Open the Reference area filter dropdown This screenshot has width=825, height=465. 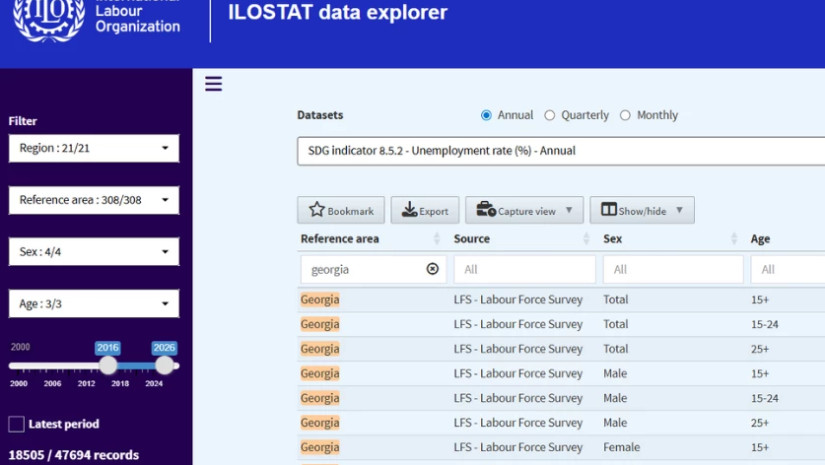pos(94,200)
